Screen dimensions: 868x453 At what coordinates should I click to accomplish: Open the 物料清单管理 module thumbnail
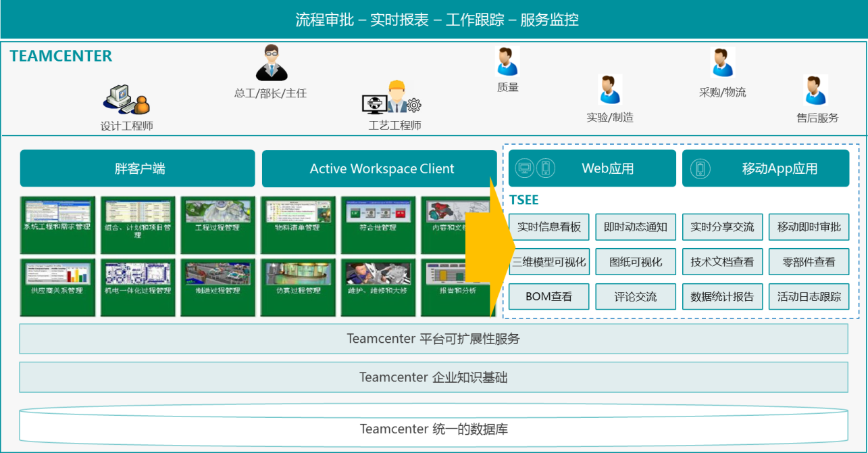tap(297, 224)
